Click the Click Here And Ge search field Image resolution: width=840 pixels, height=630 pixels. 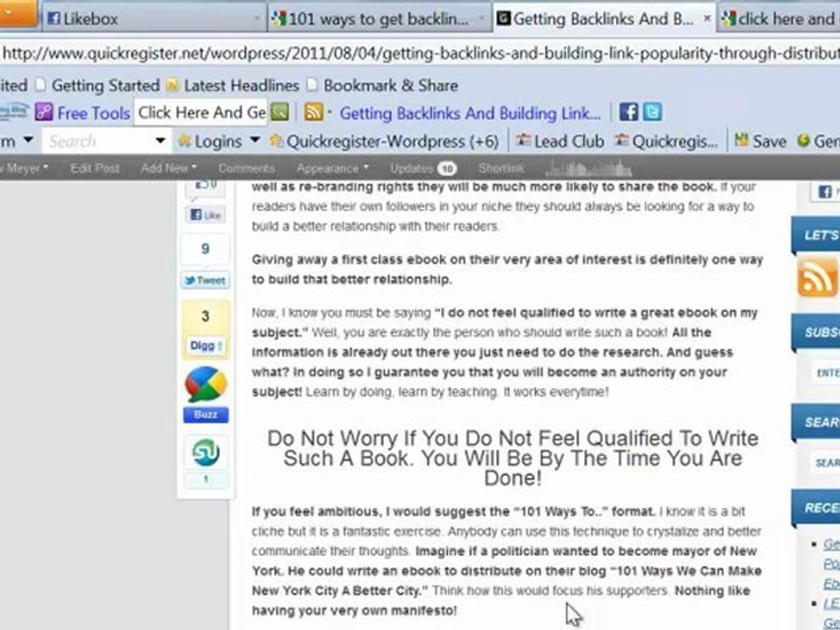point(201,113)
